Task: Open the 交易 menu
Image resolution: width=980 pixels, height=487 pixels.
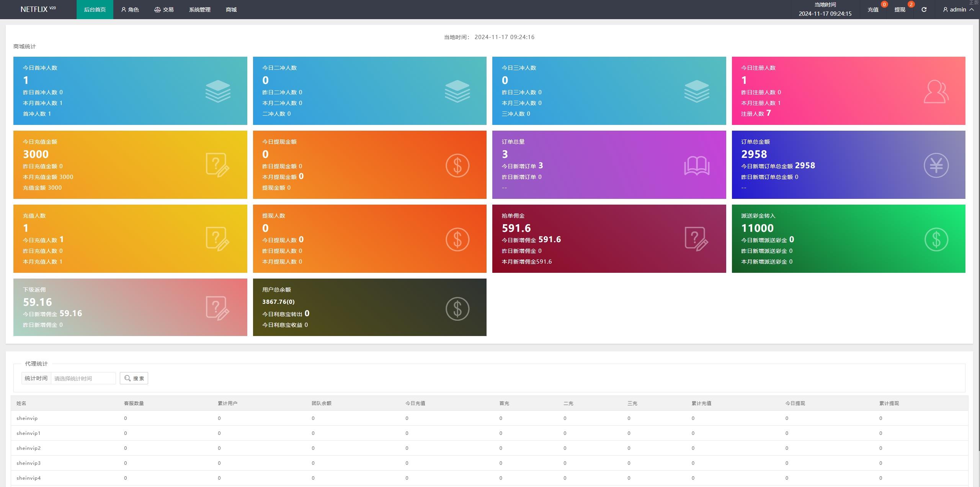Action: (164, 10)
